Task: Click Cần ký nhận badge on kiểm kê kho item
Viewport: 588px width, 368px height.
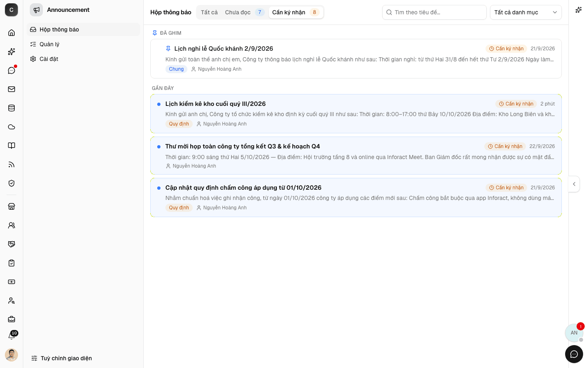Action: (x=516, y=104)
